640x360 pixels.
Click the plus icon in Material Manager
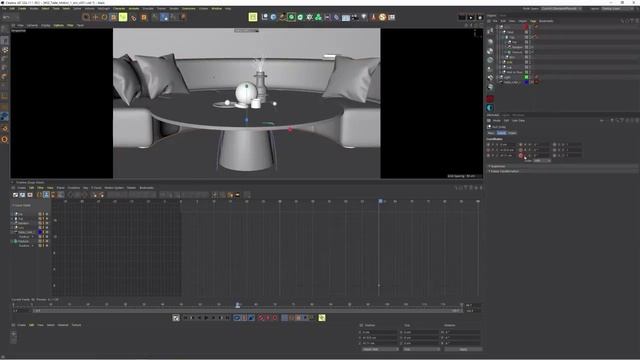coord(13,334)
